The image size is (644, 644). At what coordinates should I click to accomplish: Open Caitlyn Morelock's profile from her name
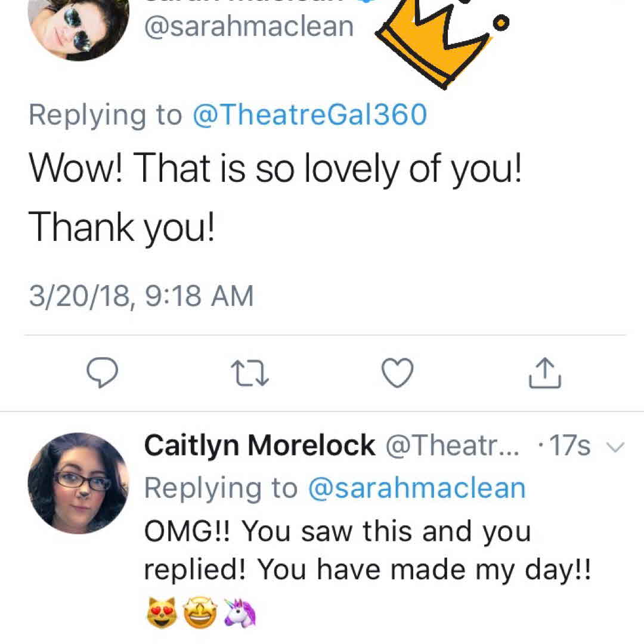tap(260, 445)
